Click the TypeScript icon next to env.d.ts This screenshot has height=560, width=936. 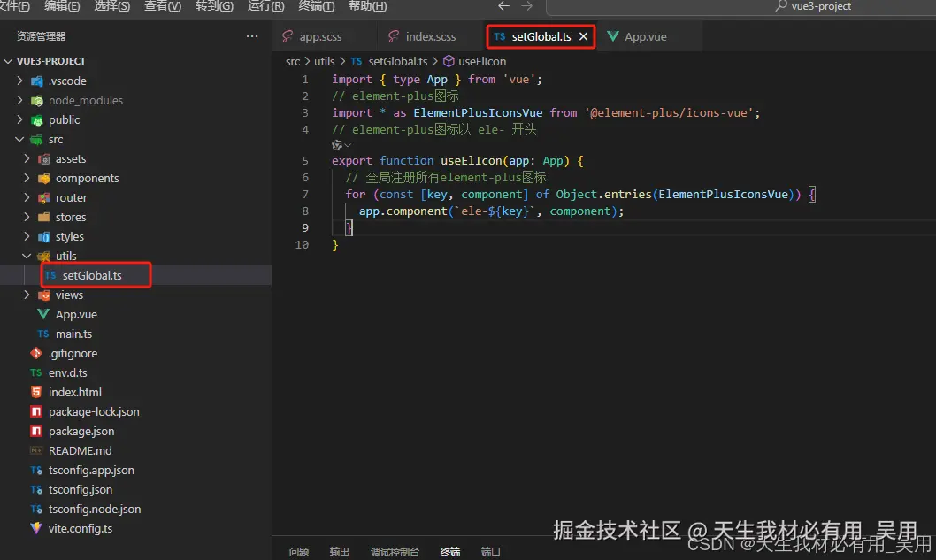coord(37,372)
